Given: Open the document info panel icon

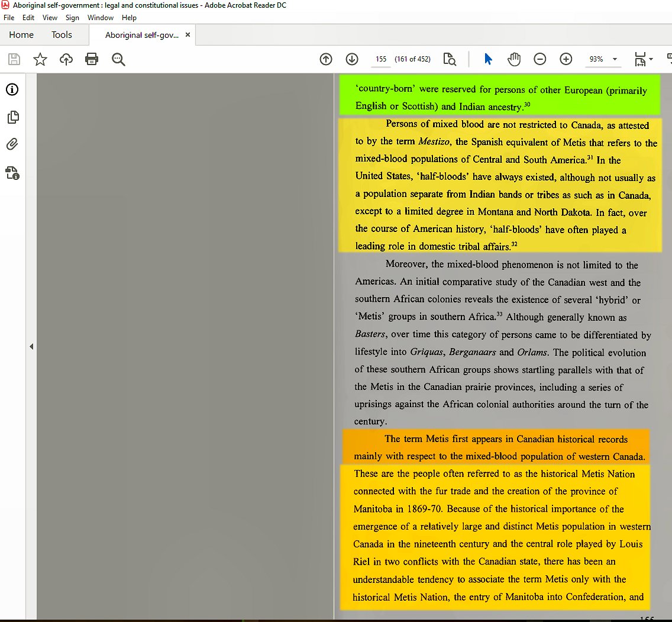Looking at the screenshot, I should point(12,89).
